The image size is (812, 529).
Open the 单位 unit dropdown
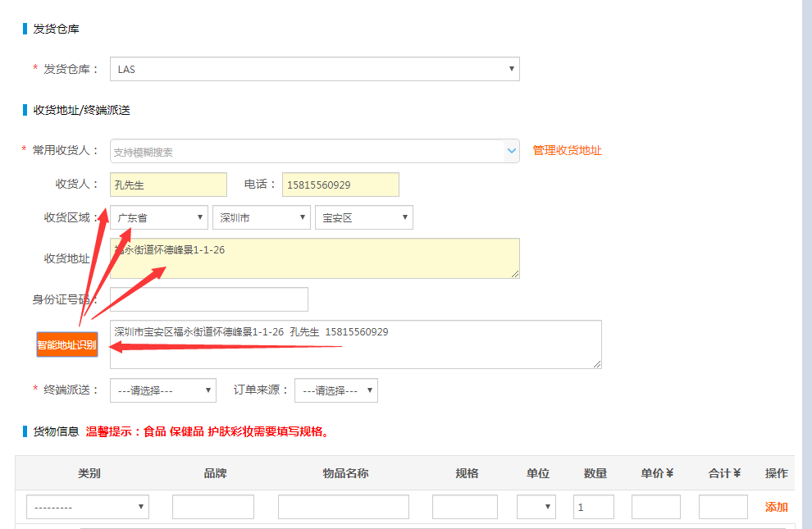point(536,507)
